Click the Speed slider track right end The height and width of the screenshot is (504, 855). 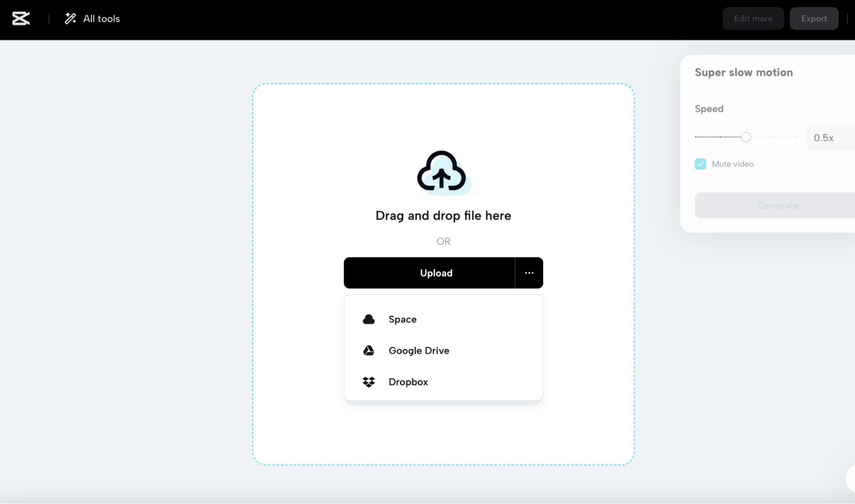click(x=796, y=137)
